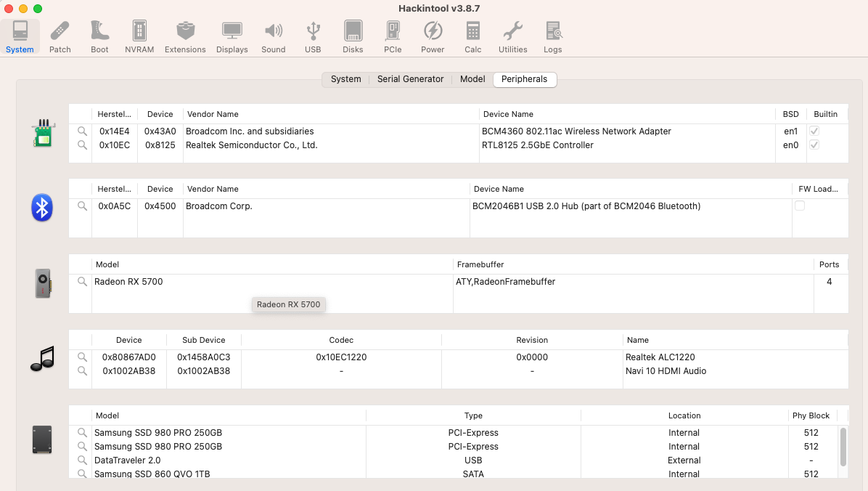The image size is (868, 491).
Task: Toggle Builtin checkbox for RTL8125 controller
Action: [814, 145]
